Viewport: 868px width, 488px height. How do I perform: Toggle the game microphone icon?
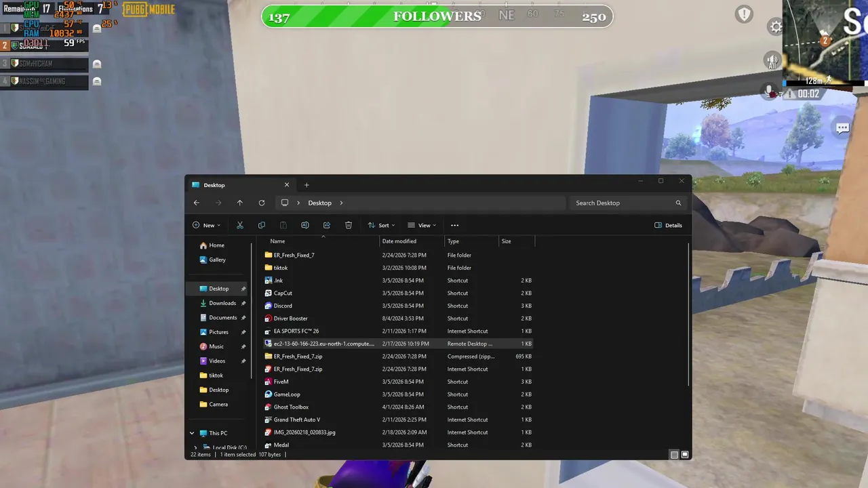pos(770,91)
